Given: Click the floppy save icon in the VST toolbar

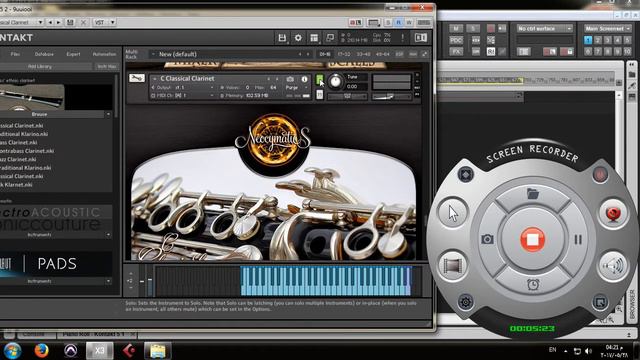Looking at the screenshot, I should pos(70,22).
